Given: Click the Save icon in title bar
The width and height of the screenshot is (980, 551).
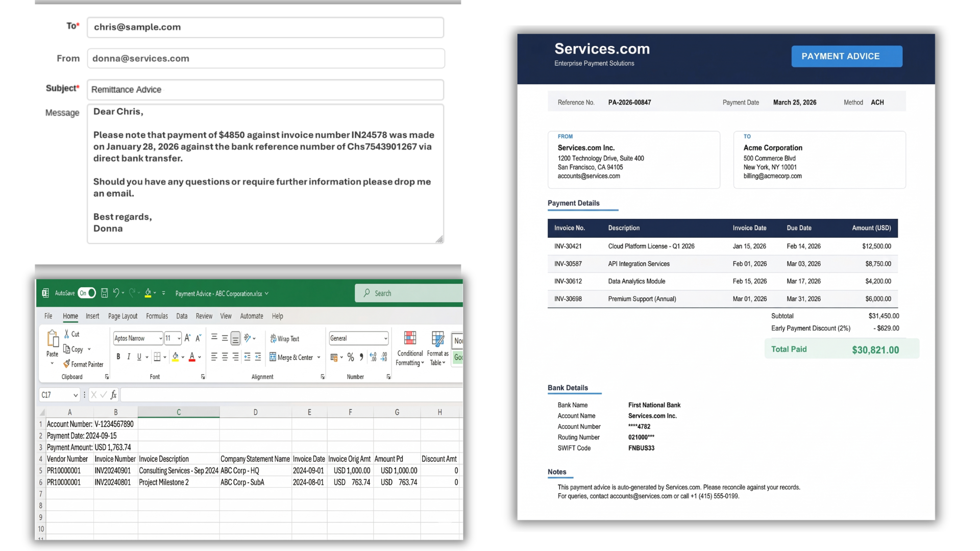Looking at the screenshot, I should click(104, 293).
